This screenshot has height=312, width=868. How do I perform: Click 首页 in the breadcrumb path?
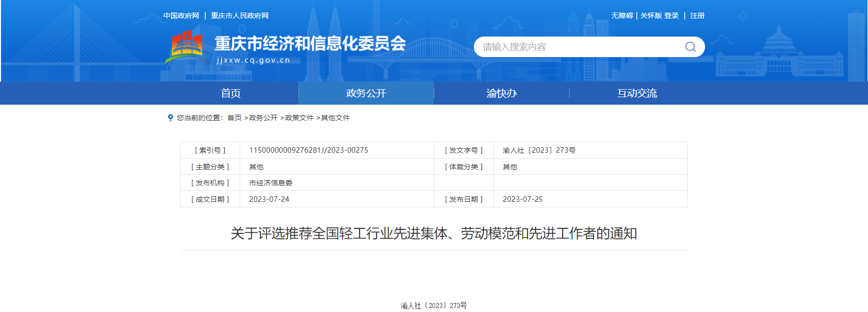pos(234,118)
